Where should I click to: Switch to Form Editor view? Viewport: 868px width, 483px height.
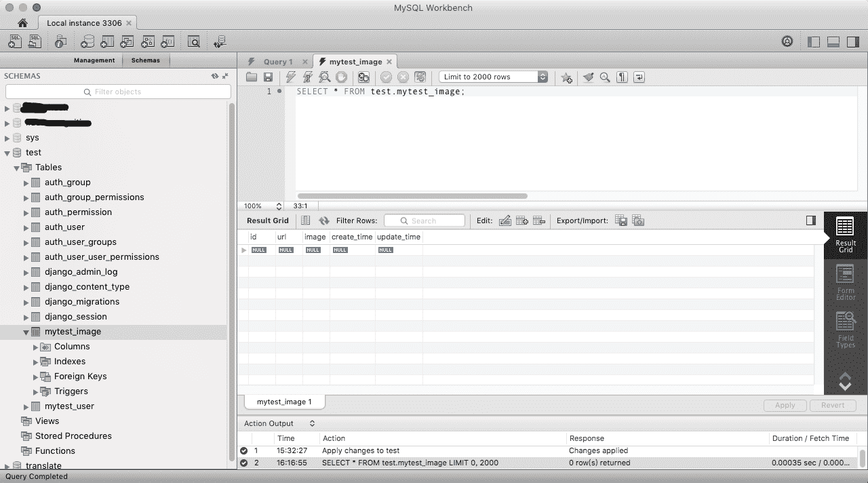point(846,282)
